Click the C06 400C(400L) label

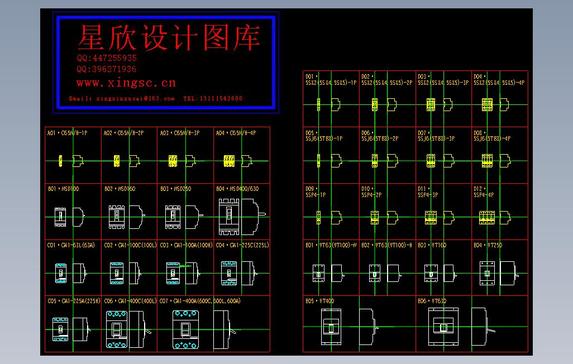click(130, 301)
